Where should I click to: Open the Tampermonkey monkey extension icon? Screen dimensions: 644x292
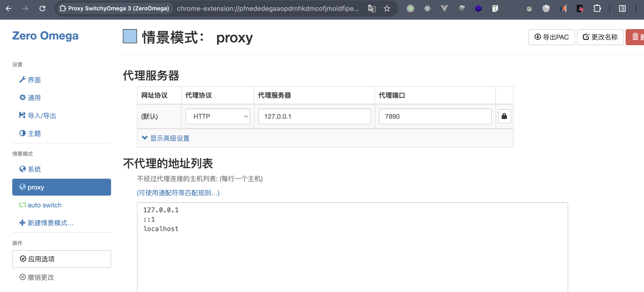(x=529, y=8)
